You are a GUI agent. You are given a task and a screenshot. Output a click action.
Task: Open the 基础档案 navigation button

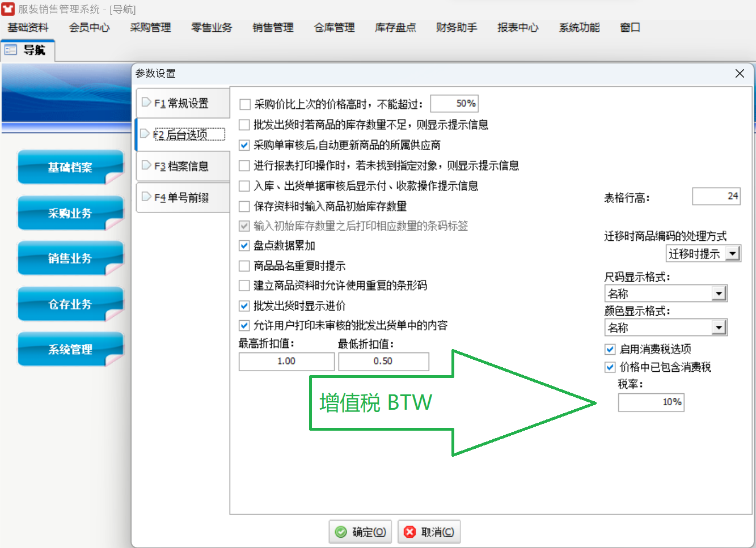pos(70,168)
